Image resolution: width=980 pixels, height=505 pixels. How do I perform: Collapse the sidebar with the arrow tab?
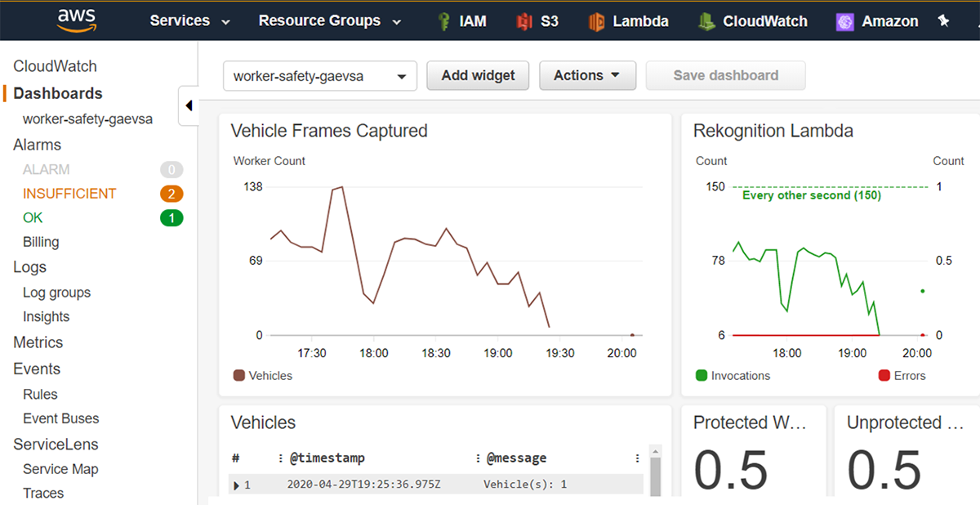[x=189, y=105]
